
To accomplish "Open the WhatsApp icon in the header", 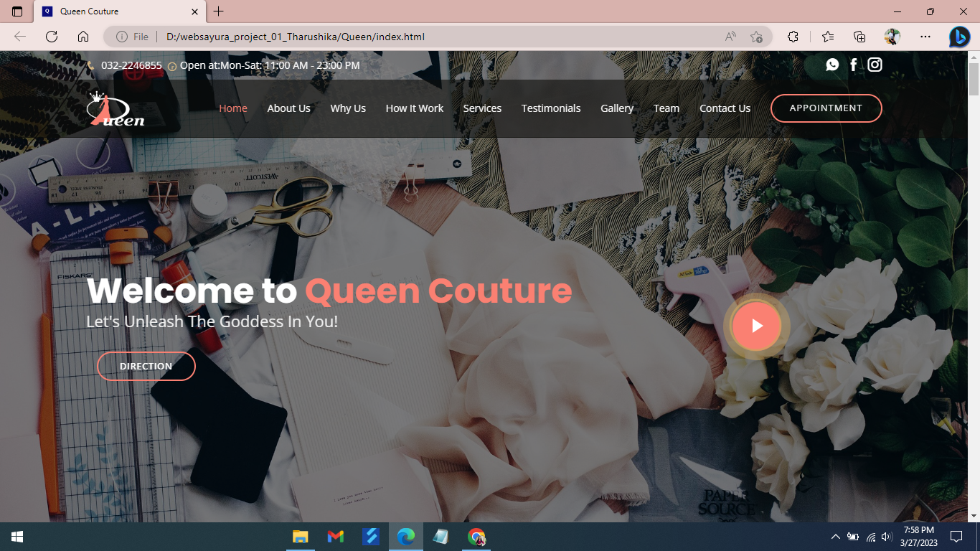I will (832, 65).
